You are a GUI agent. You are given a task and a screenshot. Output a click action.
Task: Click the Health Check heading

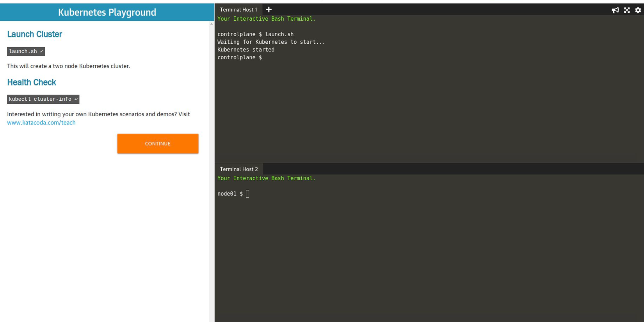pyautogui.click(x=32, y=82)
